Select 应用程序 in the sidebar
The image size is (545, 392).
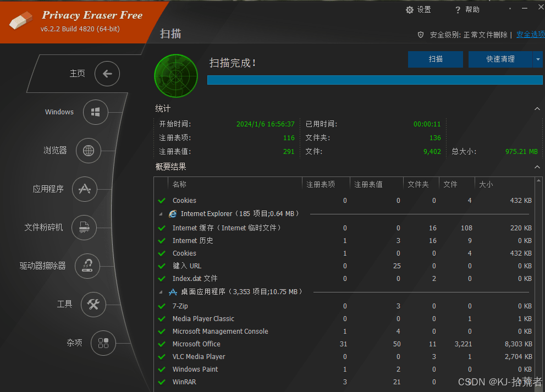[x=48, y=189]
